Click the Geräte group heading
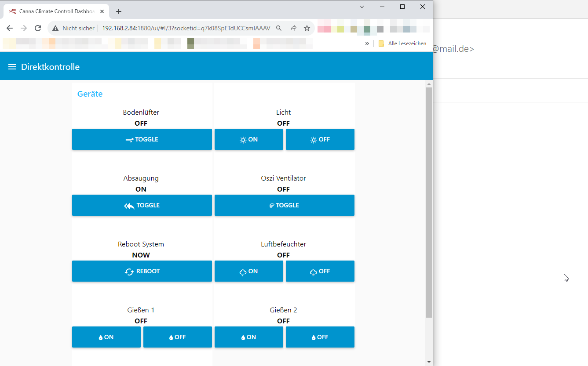This screenshot has width=588, height=366. [90, 94]
